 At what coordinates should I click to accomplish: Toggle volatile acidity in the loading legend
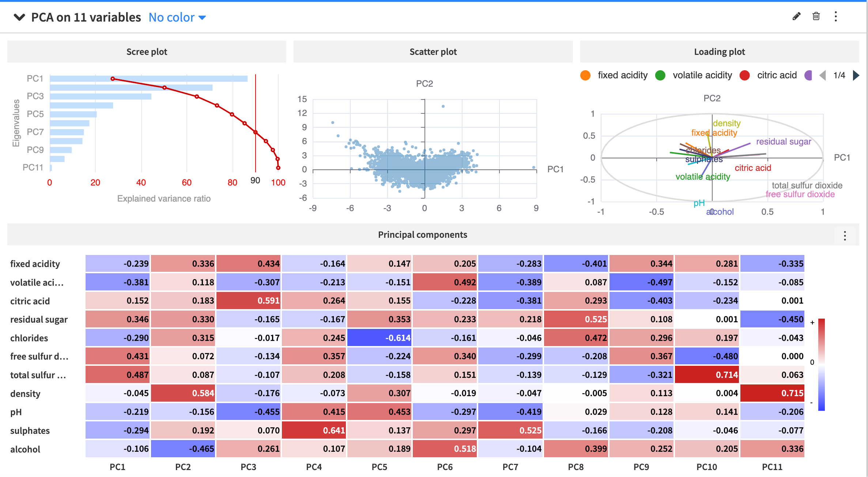(702, 75)
